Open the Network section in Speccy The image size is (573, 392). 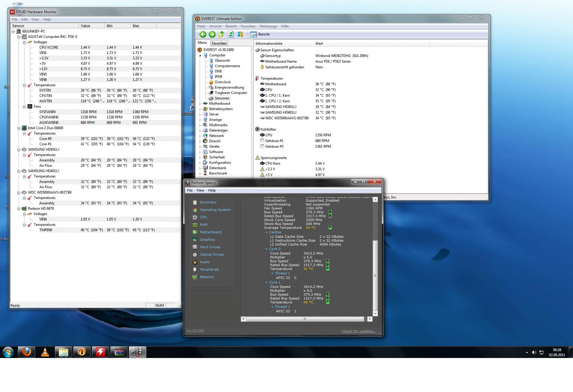coord(207,277)
